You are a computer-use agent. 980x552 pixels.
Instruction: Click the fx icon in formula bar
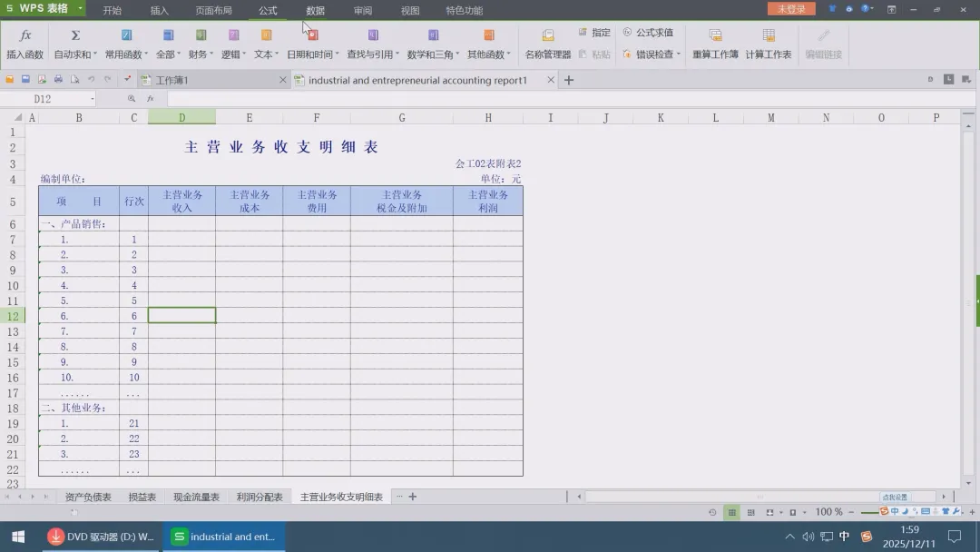click(150, 99)
